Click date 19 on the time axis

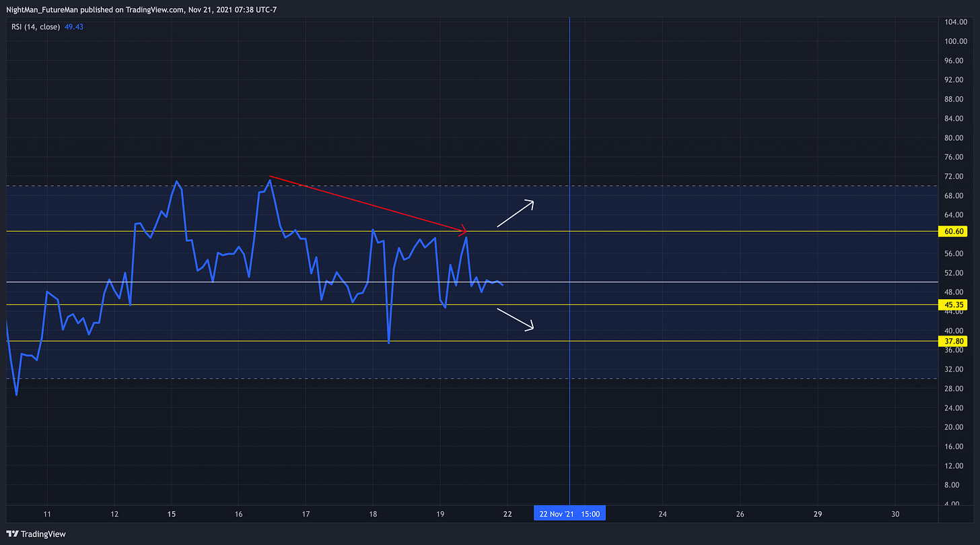(x=440, y=513)
